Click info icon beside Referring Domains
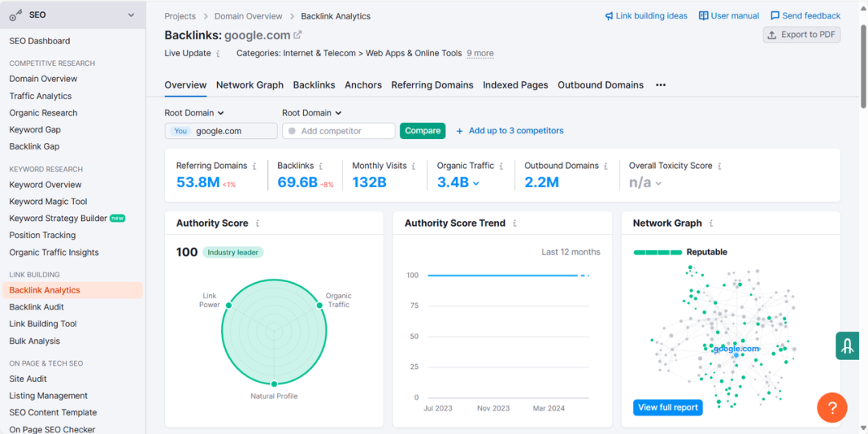This screenshot has width=868, height=434. click(x=255, y=166)
